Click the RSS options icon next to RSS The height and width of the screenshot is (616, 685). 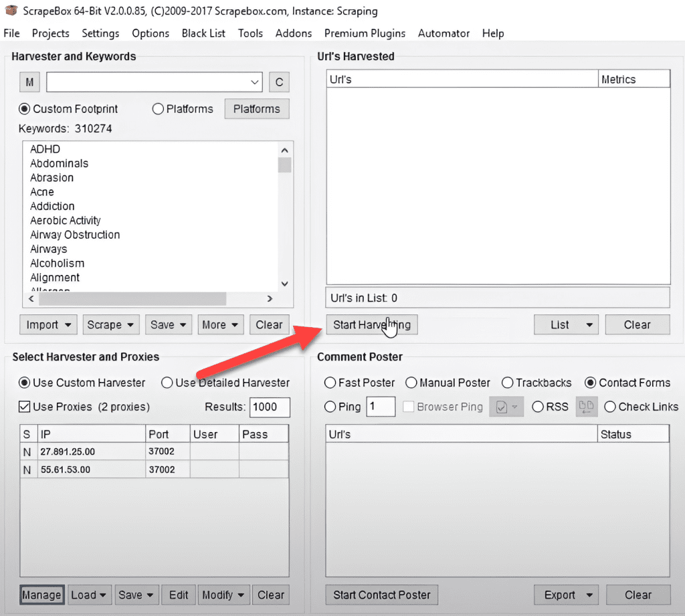tap(586, 407)
